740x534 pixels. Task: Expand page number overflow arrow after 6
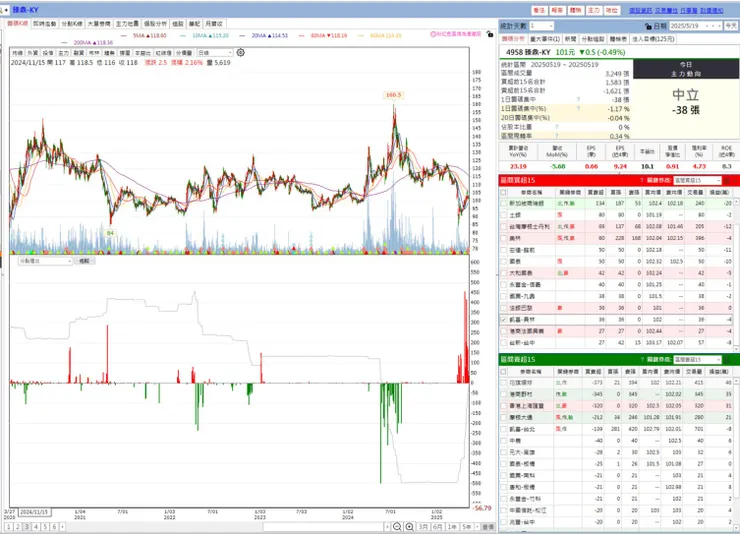coord(62,526)
